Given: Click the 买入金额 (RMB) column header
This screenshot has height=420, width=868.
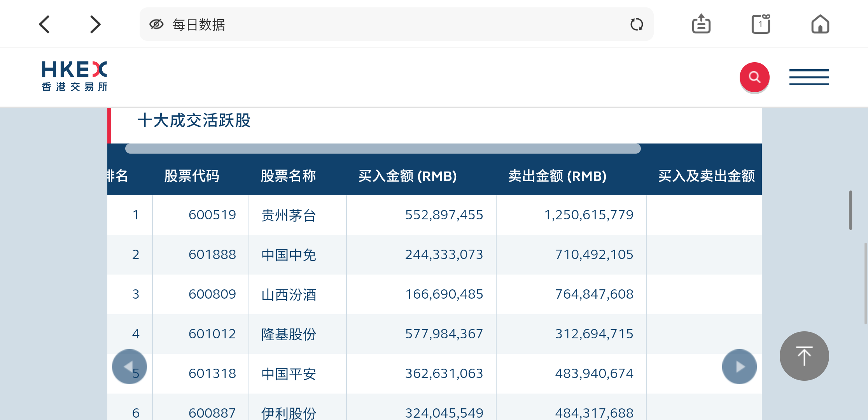Looking at the screenshot, I should [407, 176].
